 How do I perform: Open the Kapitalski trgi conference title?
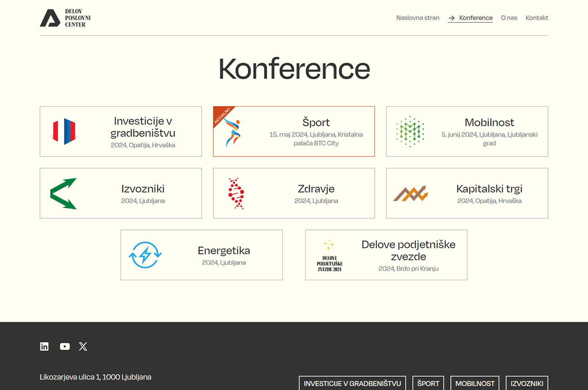489,189
